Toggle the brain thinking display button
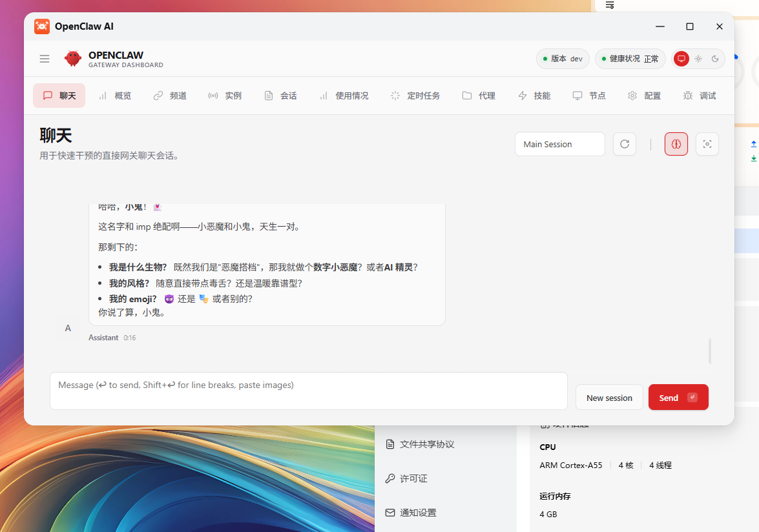759x532 pixels. tap(676, 144)
